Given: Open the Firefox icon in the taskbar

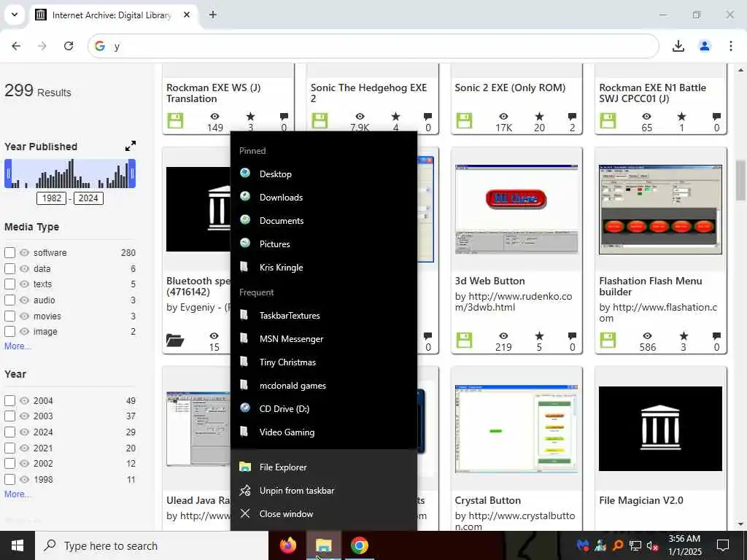Looking at the screenshot, I should point(287,545).
